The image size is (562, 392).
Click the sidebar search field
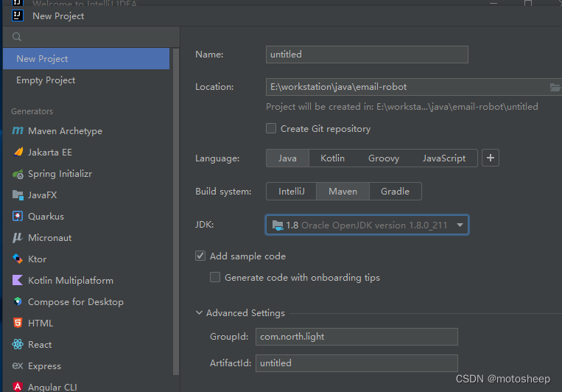click(x=91, y=37)
